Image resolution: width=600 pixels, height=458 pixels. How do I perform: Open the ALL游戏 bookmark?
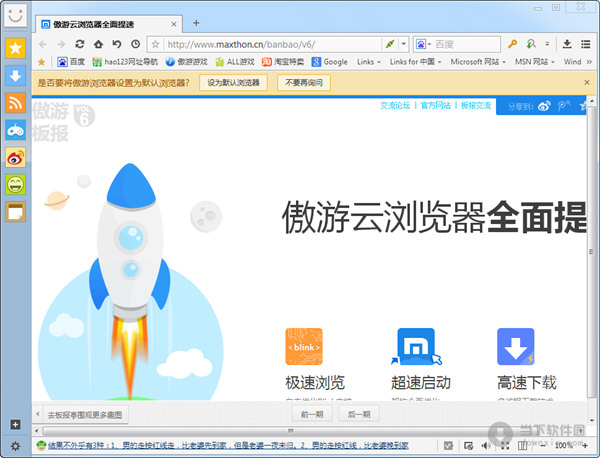point(235,62)
